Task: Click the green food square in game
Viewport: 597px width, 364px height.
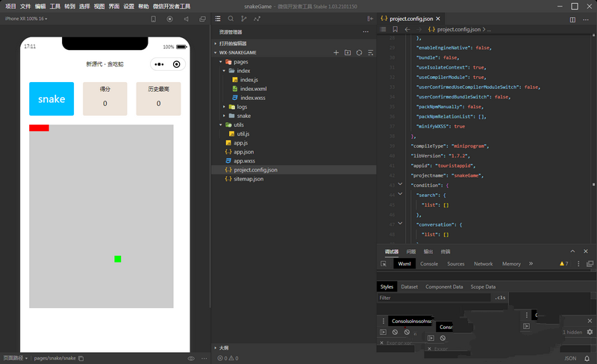Action: click(118, 259)
